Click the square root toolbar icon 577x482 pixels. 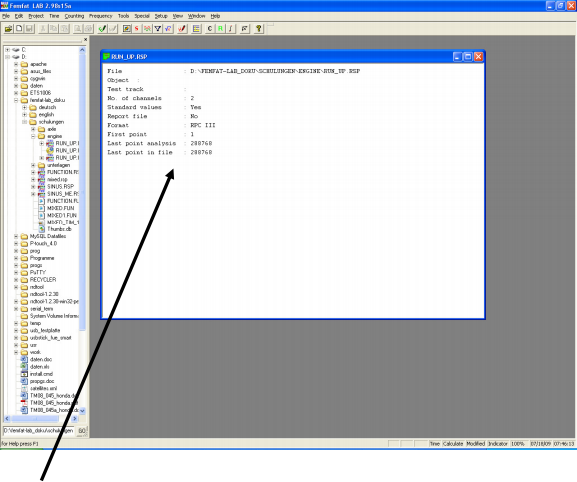point(168,28)
